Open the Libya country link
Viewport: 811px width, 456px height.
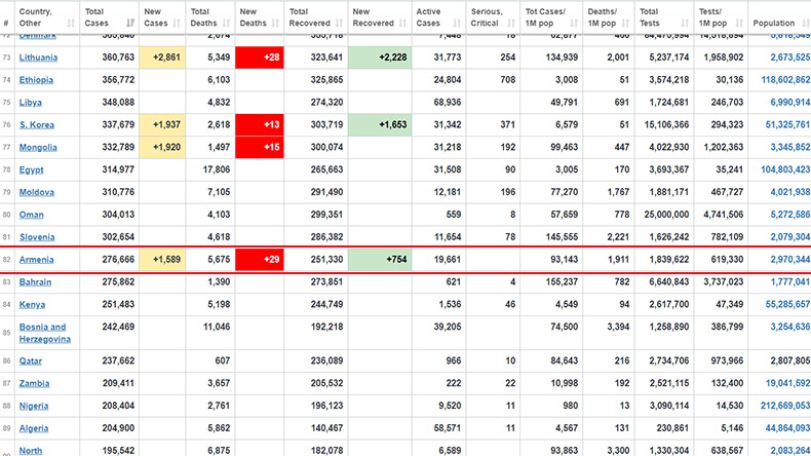[x=31, y=102]
